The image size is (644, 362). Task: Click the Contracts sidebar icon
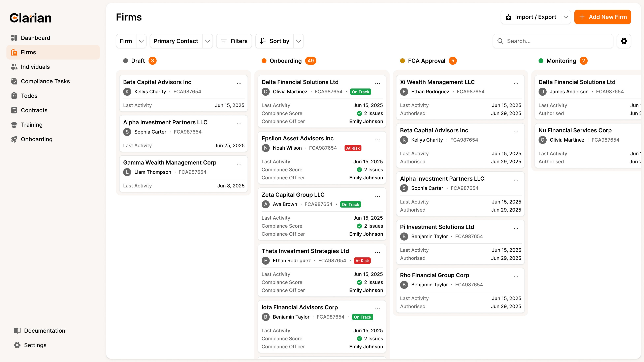tap(14, 110)
